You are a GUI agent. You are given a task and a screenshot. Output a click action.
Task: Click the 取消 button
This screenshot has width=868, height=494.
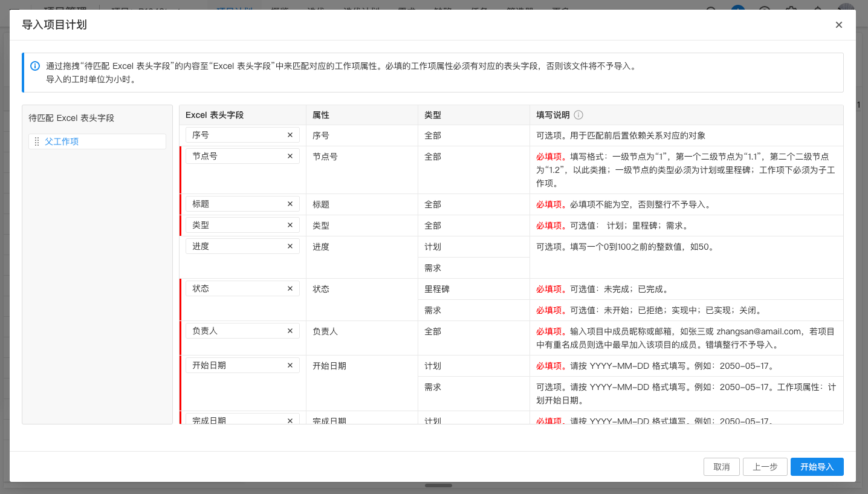pyautogui.click(x=722, y=467)
